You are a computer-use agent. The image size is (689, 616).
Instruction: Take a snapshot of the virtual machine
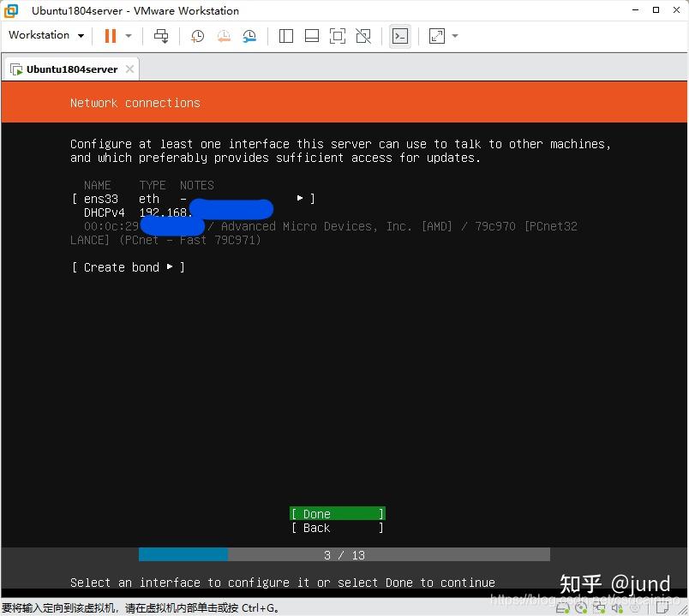click(x=197, y=35)
